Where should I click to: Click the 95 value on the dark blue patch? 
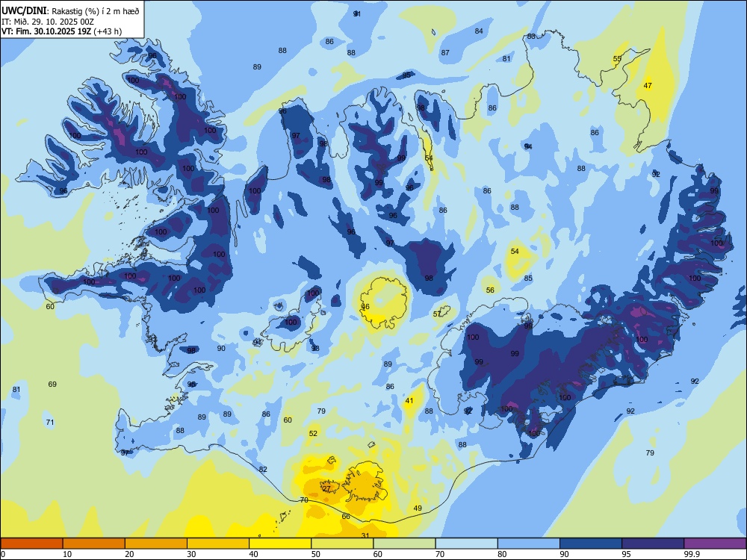406,75
